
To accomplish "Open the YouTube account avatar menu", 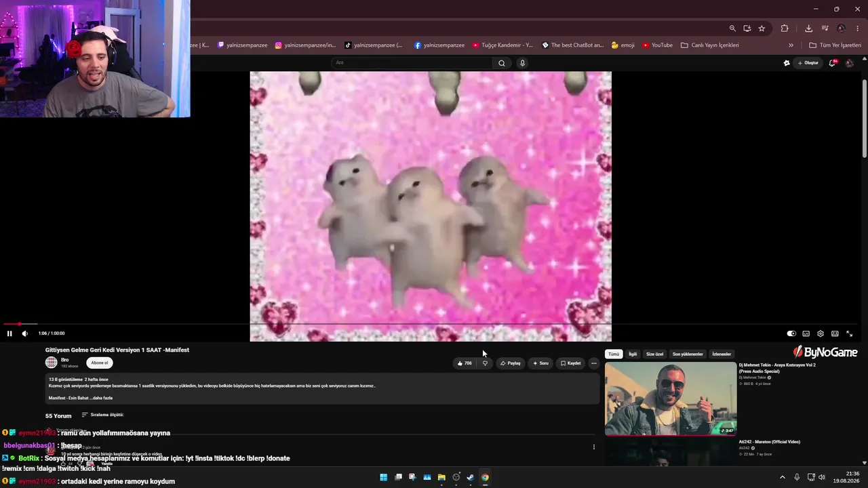I will point(849,63).
